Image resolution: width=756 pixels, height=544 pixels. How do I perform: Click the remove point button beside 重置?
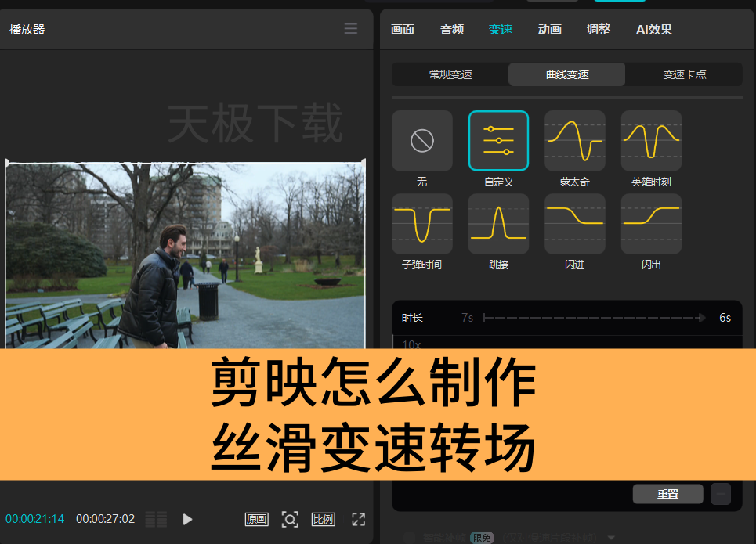pyautogui.click(x=721, y=494)
